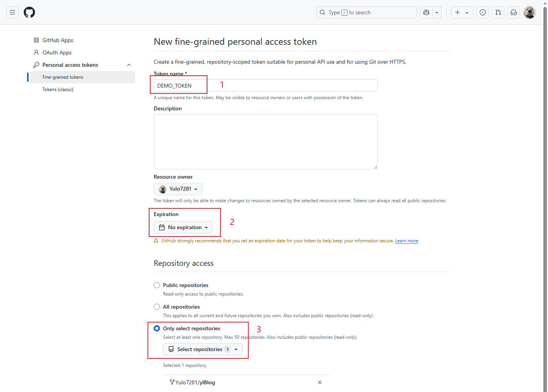
Task: Click the GitHub Apps grid icon
Action: pyautogui.click(x=36, y=40)
